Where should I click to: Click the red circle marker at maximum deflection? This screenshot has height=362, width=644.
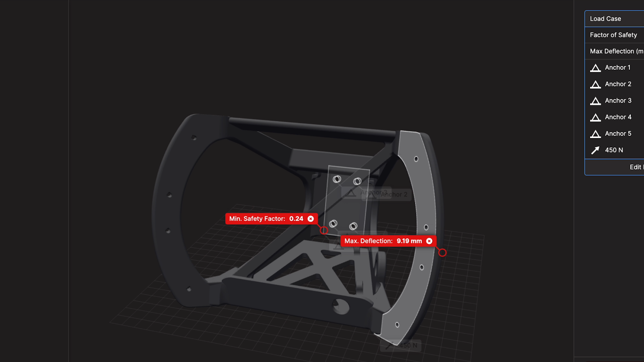[442, 252]
